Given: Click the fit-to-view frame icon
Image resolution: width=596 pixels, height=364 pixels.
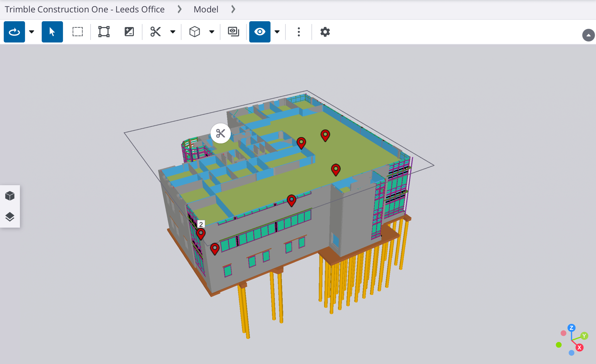Looking at the screenshot, I should [x=104, y=32].
